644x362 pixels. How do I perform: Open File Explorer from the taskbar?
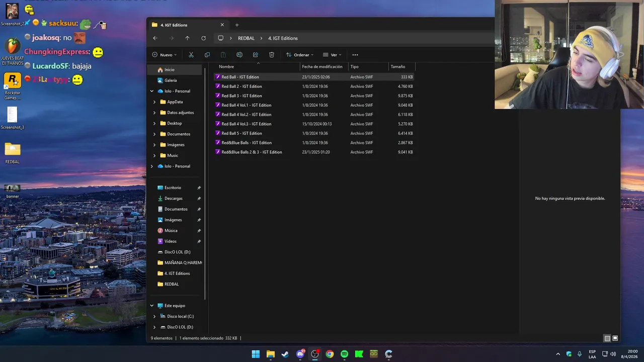tap(270, 354)
